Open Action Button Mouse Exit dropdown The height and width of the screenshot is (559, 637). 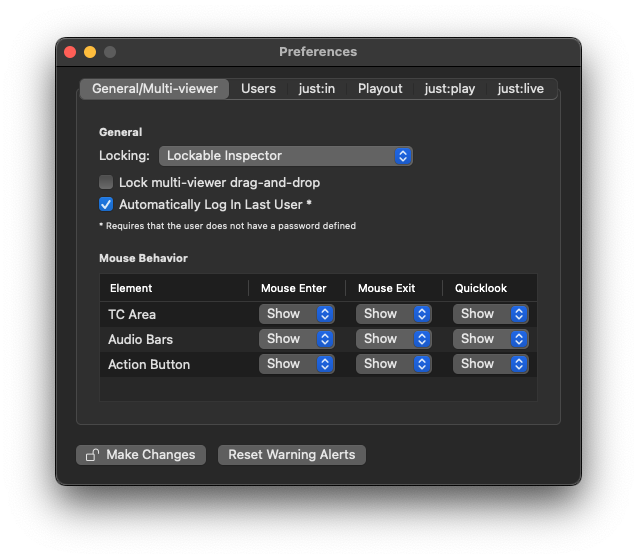click(394, 364)
